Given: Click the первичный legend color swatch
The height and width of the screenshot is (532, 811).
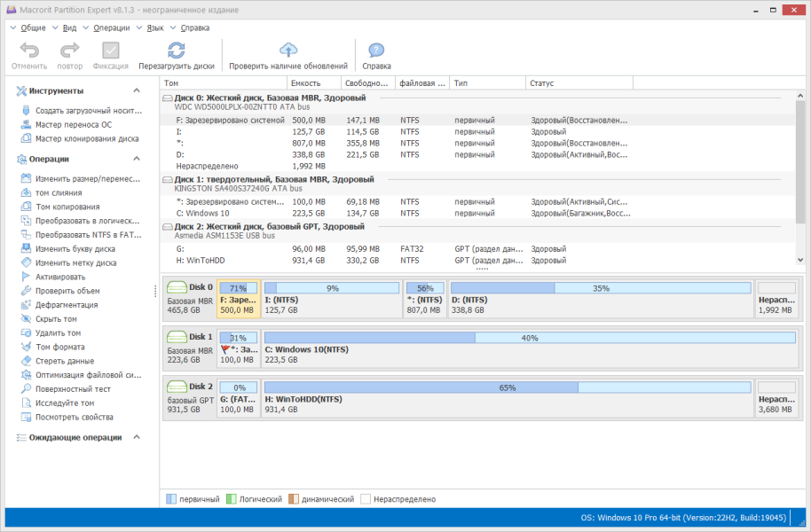Looking at the screenshot, I should 171,499.
